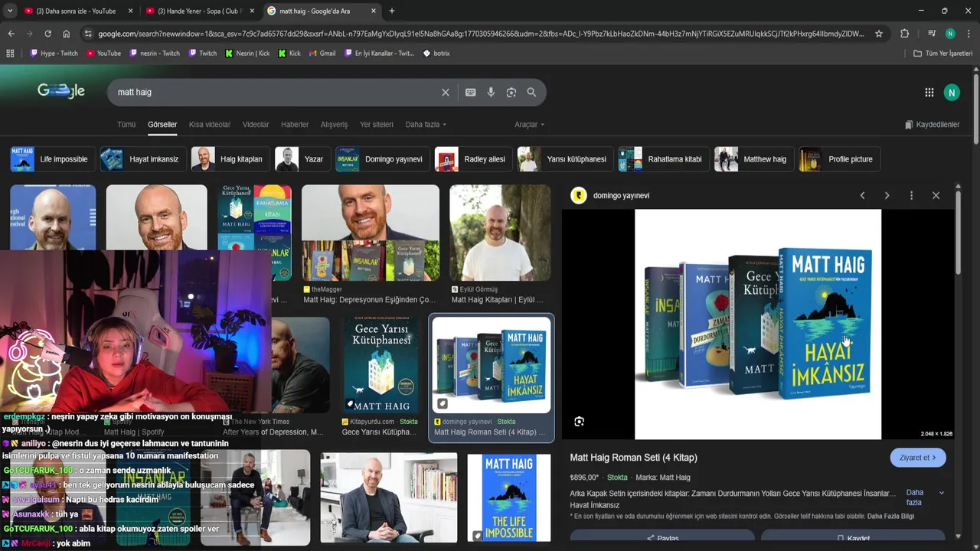This screenshot has width=980, height=551.
Task: Show next image in preview panel
Action: (887, 196)
